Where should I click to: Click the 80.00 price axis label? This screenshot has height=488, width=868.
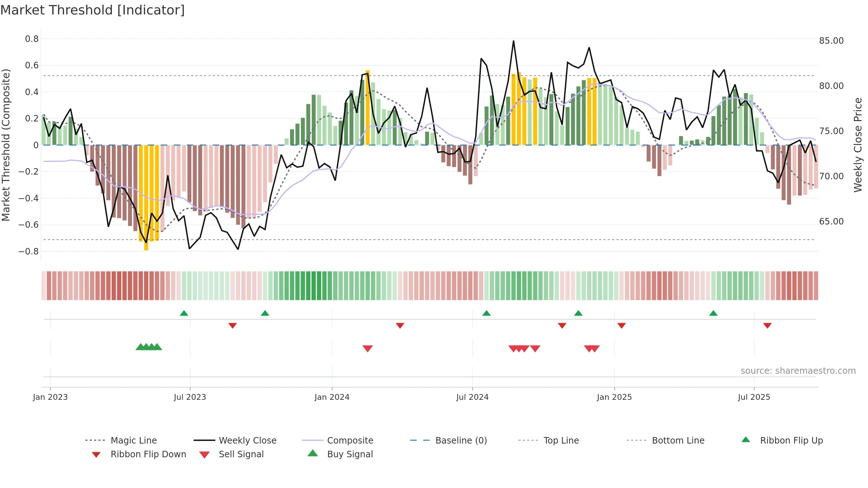(x=831, y=86)
